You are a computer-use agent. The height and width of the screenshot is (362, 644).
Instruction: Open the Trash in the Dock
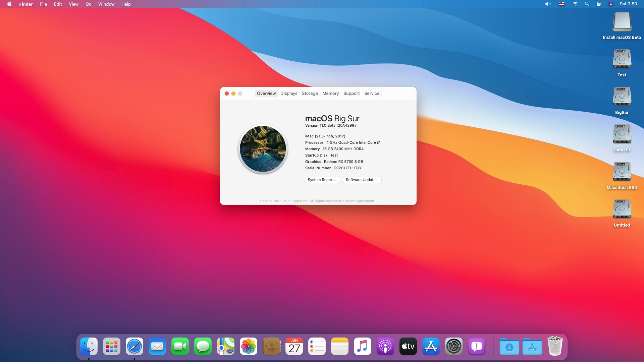[x=555, y=346]
